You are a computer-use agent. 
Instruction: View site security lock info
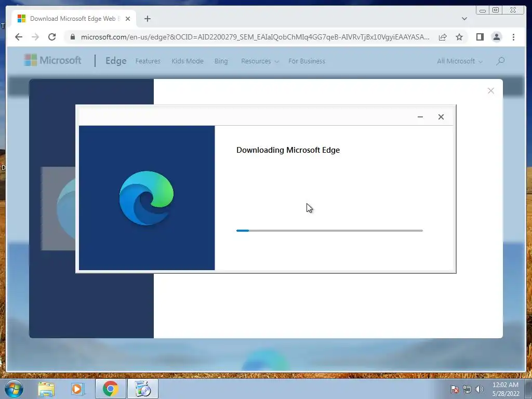(73, 37)
